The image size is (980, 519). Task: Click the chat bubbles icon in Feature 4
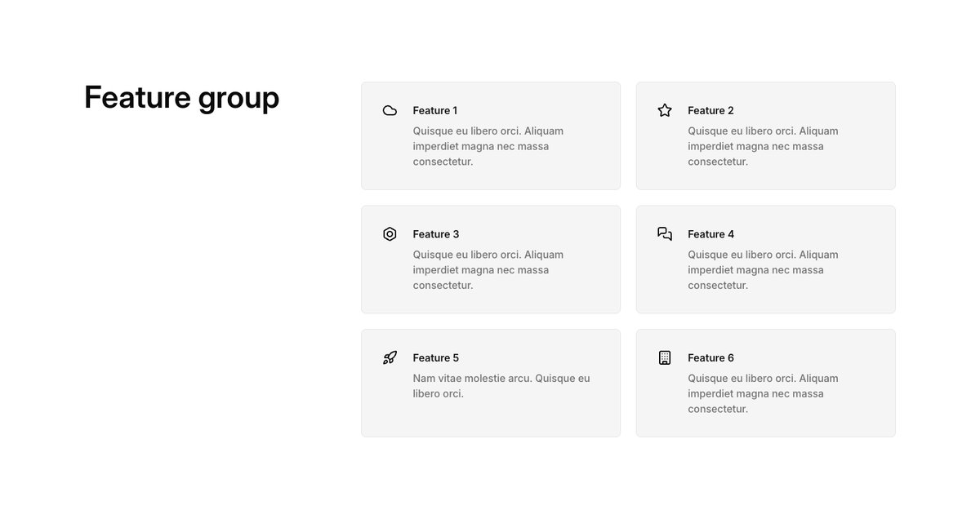[x=665, y=234]
